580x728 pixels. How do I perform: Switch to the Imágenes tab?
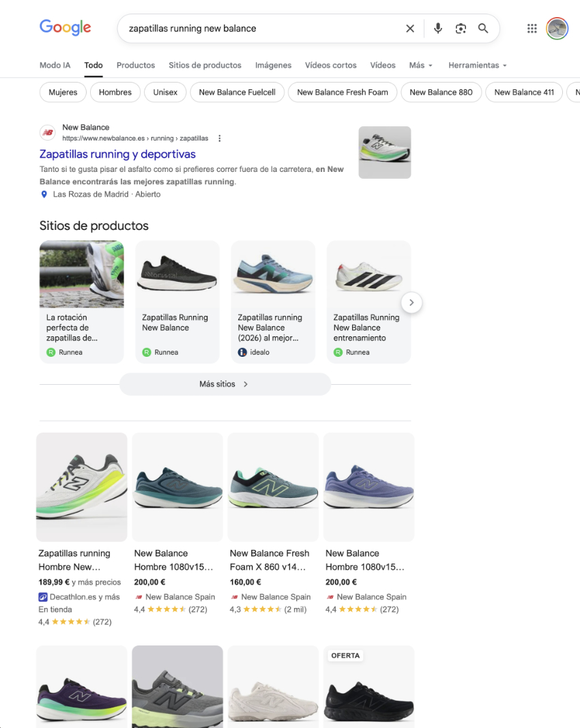pyautogui.click(x=273, y=65)
